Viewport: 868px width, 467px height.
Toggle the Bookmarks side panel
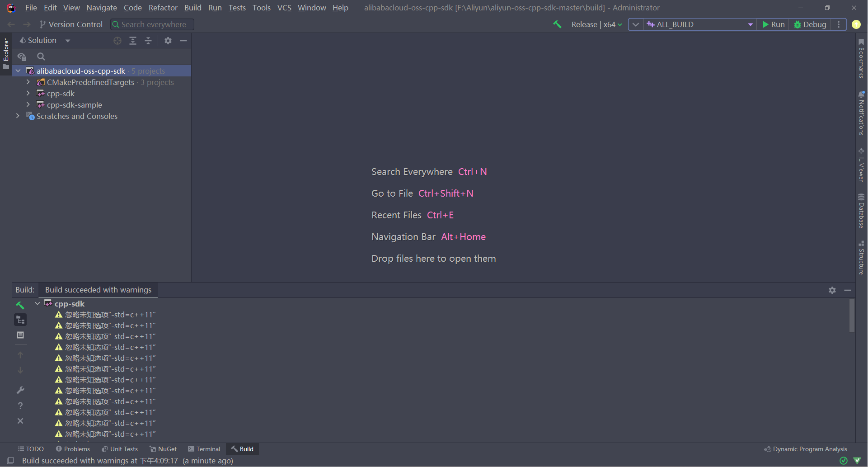tap(861, 59)
